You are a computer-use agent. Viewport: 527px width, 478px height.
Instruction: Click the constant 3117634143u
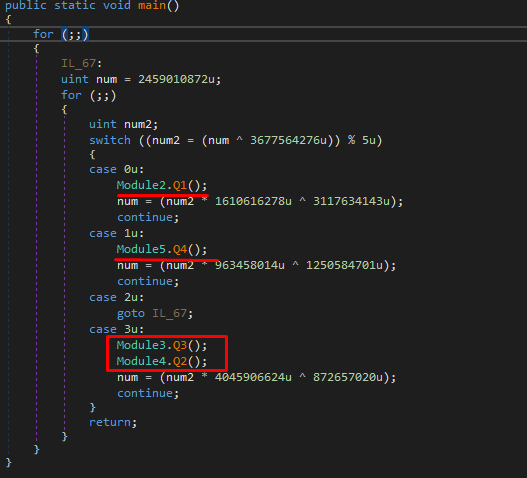(352, 201)
